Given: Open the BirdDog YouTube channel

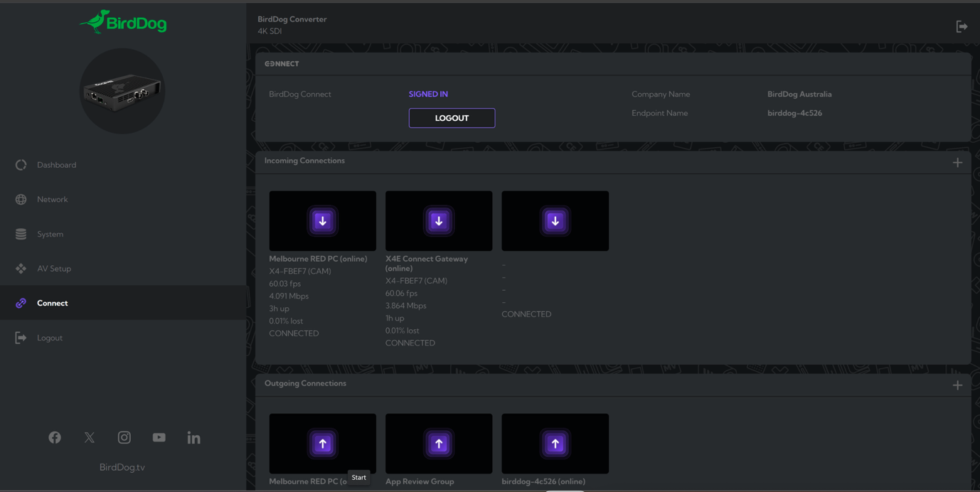Looking at the screenshot, I should click(x=159, y=437).
